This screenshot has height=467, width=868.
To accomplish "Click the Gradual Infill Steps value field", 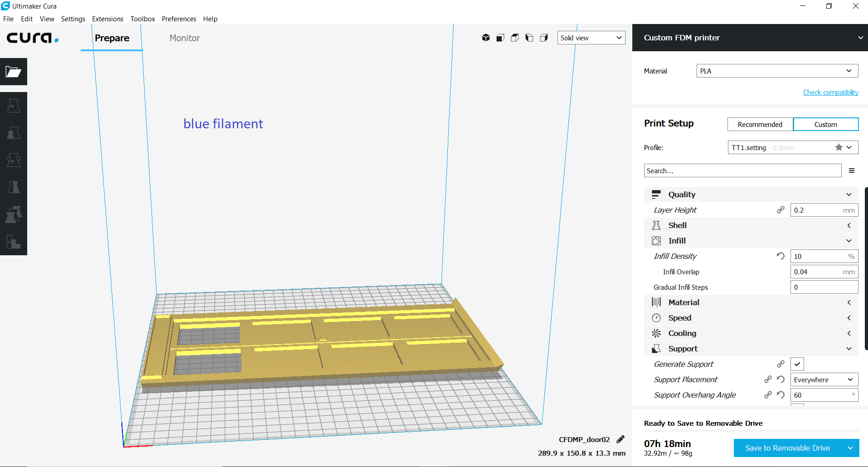I will [x=824, y=287].
